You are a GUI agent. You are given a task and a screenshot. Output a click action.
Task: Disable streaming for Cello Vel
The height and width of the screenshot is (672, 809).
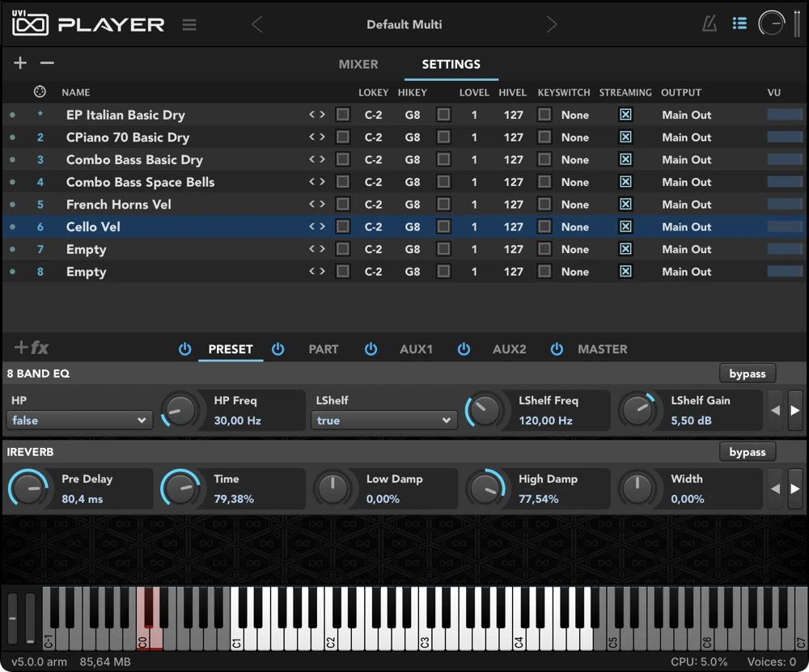[x=625, y=226]
